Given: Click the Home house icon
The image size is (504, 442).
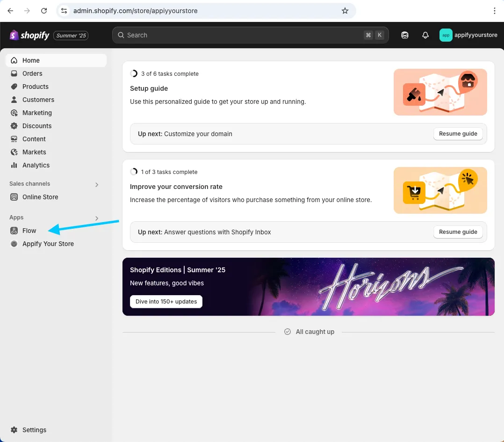Looking at the screenshot, I should tap(14, 60).
